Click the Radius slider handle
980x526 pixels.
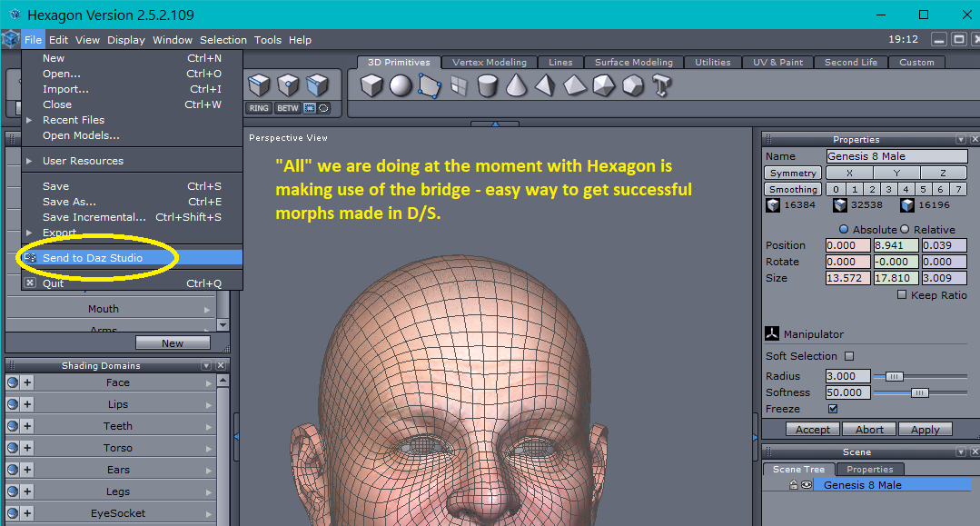coord(894,376)
